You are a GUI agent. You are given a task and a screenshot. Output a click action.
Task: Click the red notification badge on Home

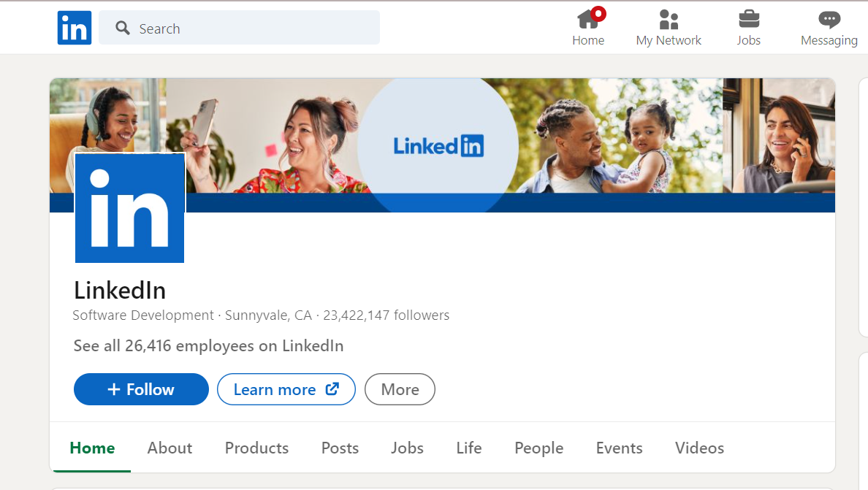coord(598,14)
